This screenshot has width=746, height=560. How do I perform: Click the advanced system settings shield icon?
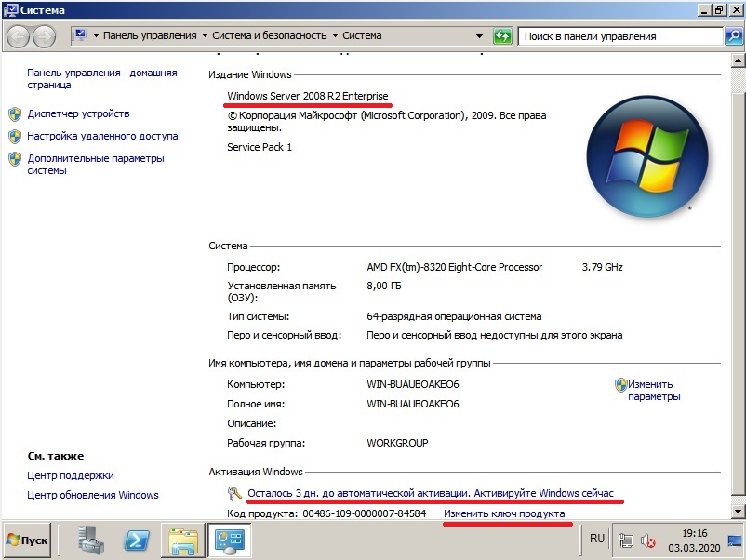[15, 159]
